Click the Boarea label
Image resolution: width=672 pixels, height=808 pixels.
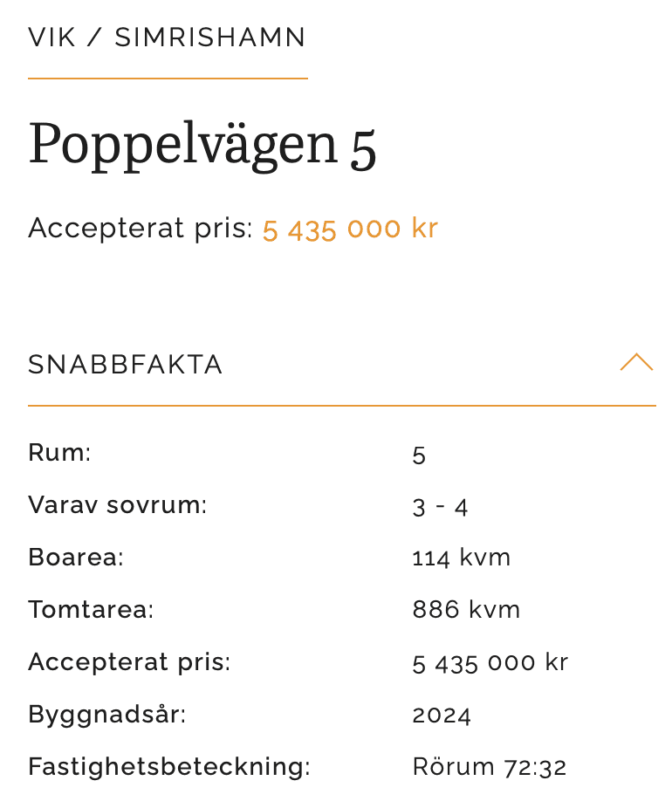(x=76, y=557)
